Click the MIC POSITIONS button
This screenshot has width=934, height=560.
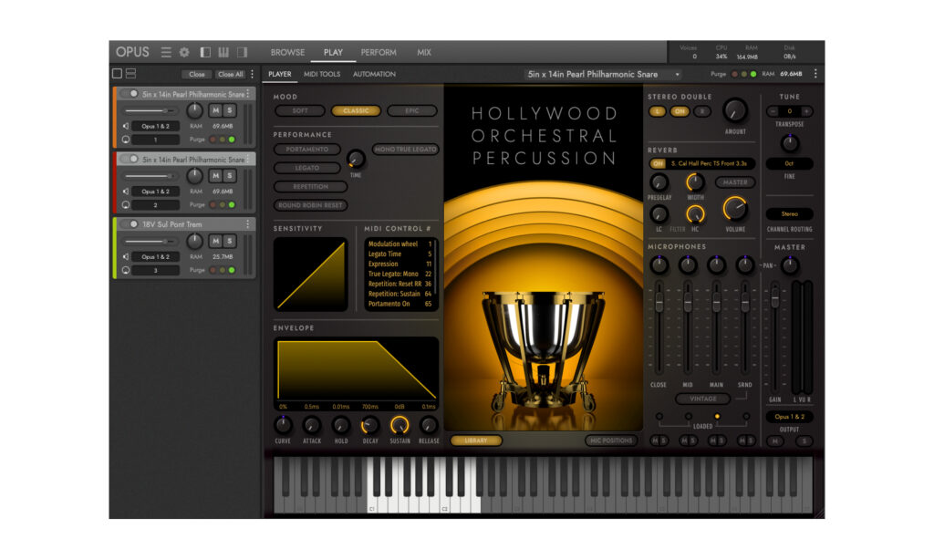click(610, 441)
